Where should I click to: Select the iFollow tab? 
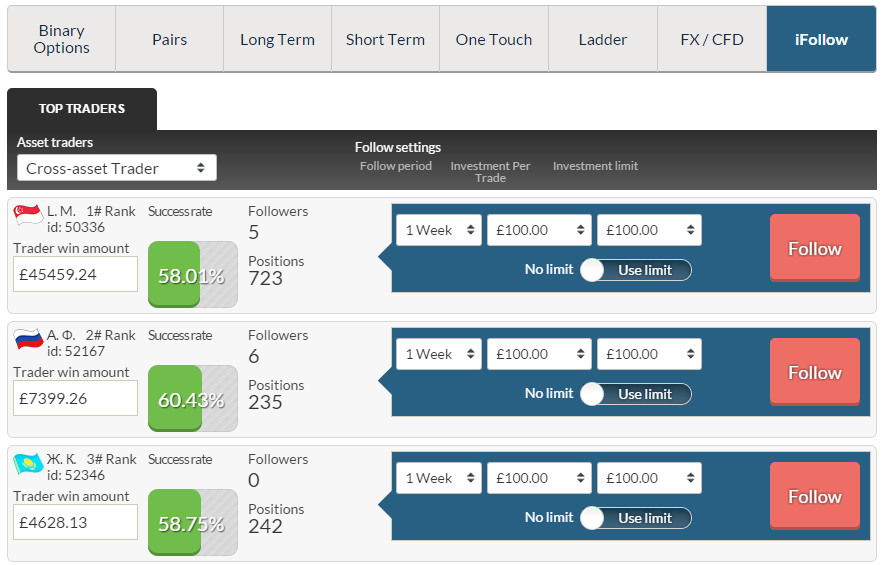click(822, 39)
